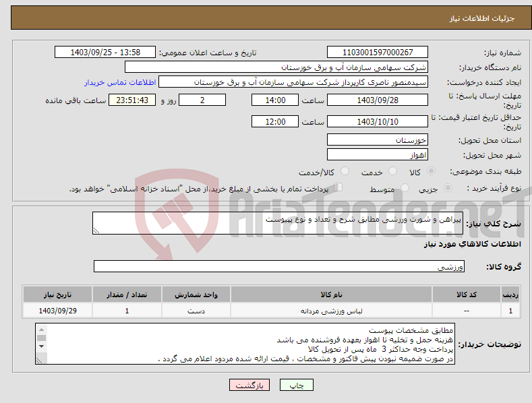
Task: Select the جزیی purchase type radio
Action: tap(448, 187)
